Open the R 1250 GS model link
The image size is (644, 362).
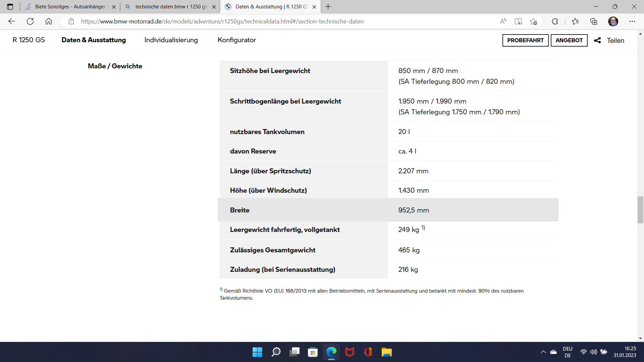(x=29, y=40)
